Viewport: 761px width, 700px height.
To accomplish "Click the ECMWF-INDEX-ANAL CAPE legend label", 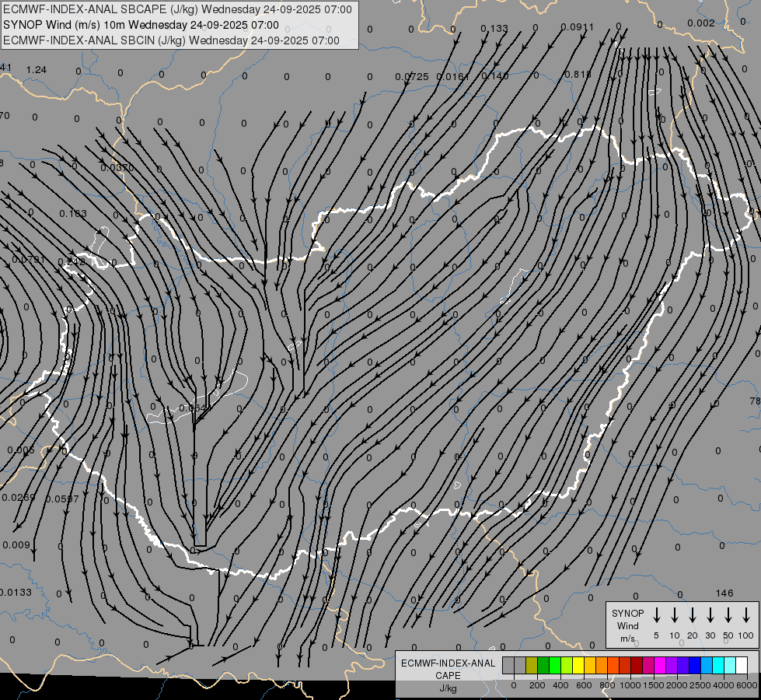I will 448,669.
